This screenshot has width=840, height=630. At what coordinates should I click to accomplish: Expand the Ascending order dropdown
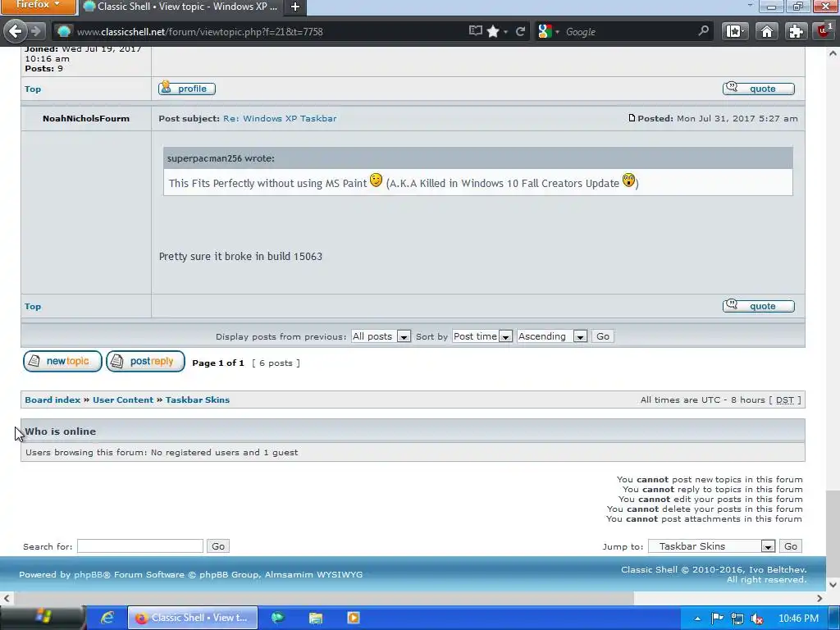[552, 336]
